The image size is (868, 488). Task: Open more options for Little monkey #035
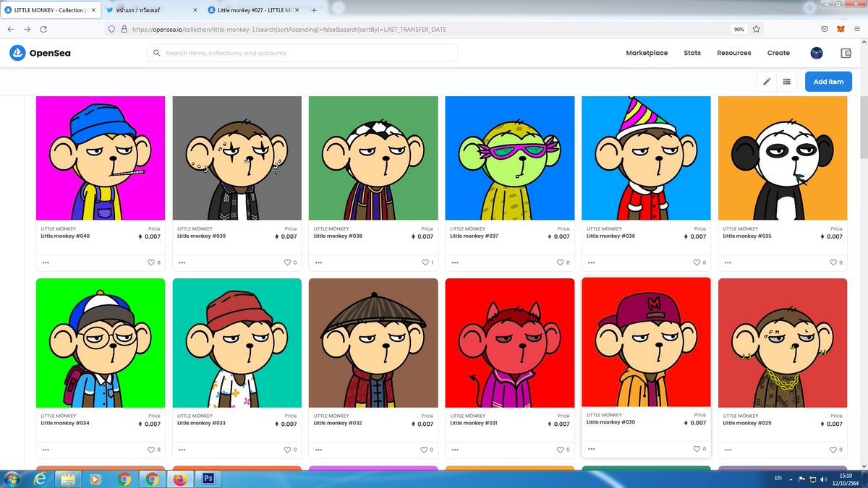coord(728,262)
